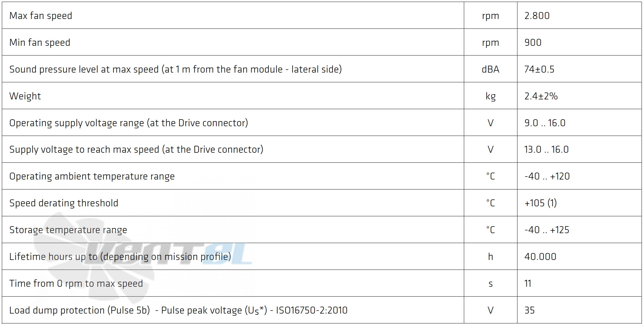Select the 13.0 .. 16.0 value
The width and height of the screenshot is (644, 325).
click(x=546, y=149)
